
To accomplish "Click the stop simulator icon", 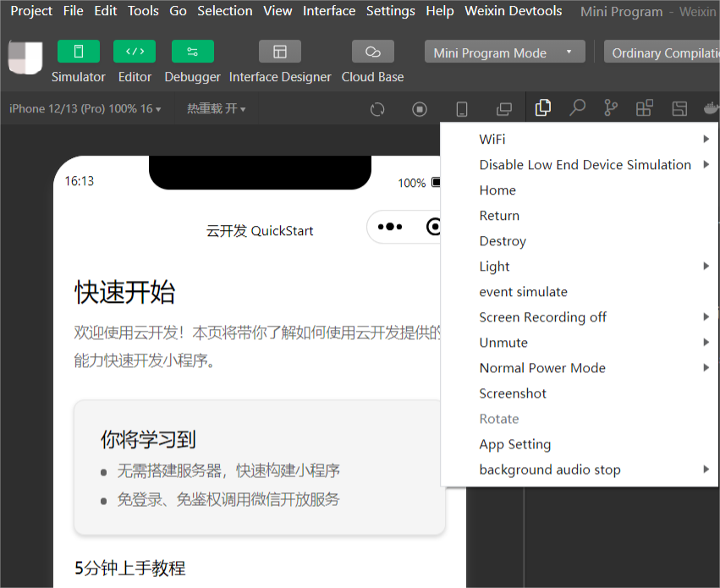I will [x=420, y=109].
